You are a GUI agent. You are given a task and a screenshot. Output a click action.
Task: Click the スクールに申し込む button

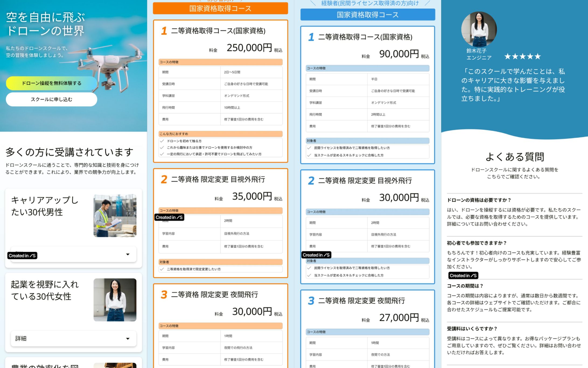[51, 99]
